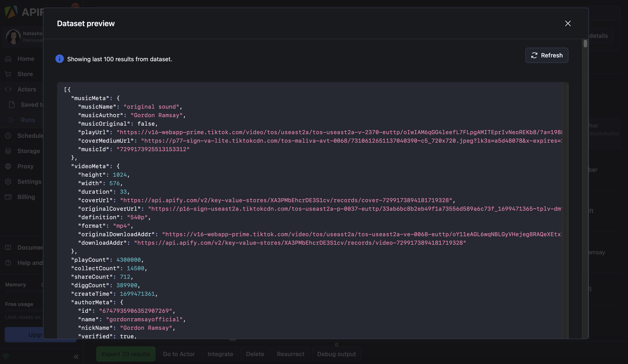Open the Saved tasks item
Screen dimensions: 628x364
pyautogui.click(x=30, y=105)
